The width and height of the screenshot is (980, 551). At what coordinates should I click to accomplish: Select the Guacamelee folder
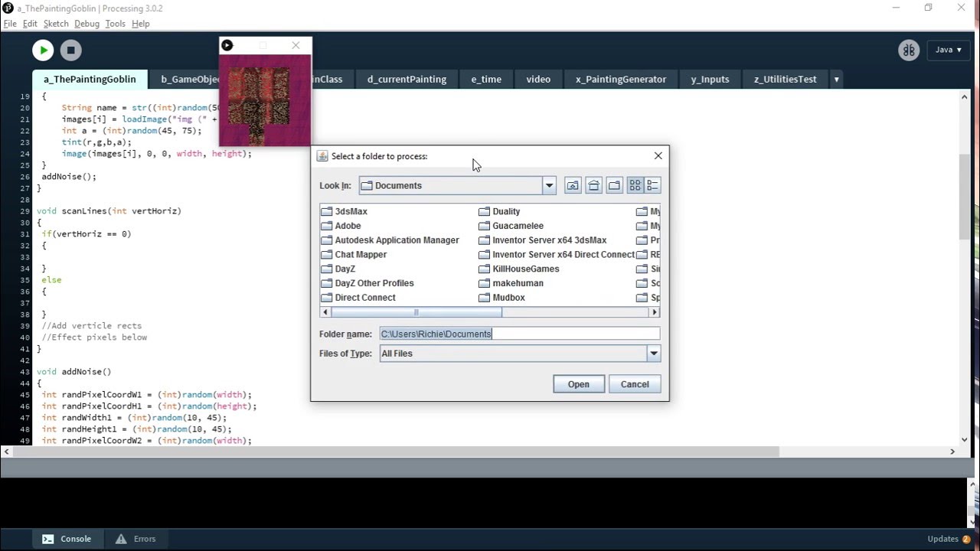tap(511, 226)
